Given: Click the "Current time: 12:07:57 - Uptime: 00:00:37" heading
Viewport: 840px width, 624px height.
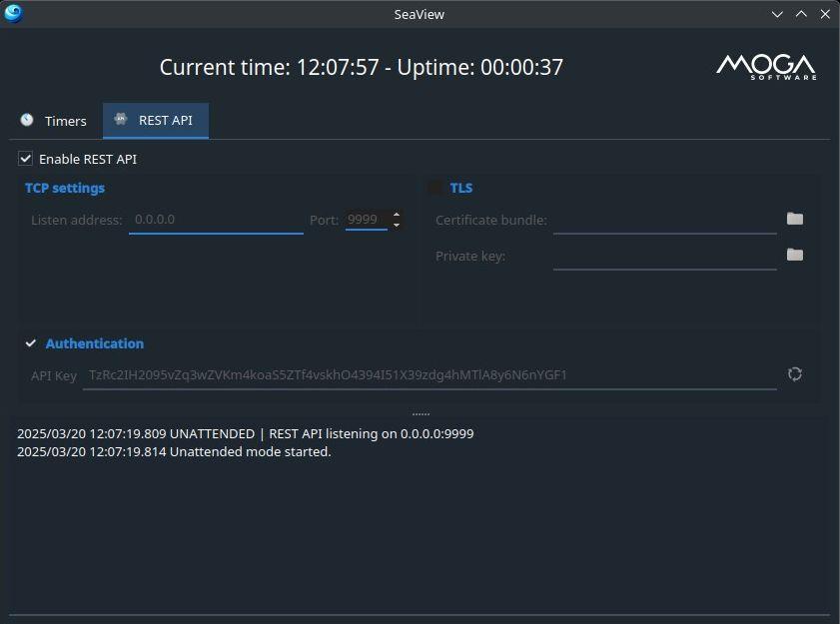Looking at the screenshot, I should coord(362,68).
